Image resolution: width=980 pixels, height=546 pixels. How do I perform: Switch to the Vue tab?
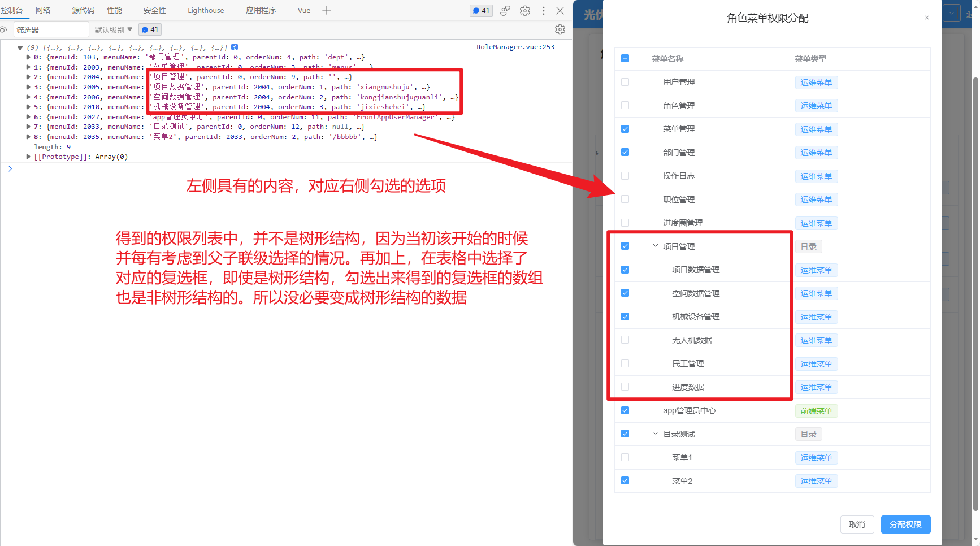click(x=303, y=10)
